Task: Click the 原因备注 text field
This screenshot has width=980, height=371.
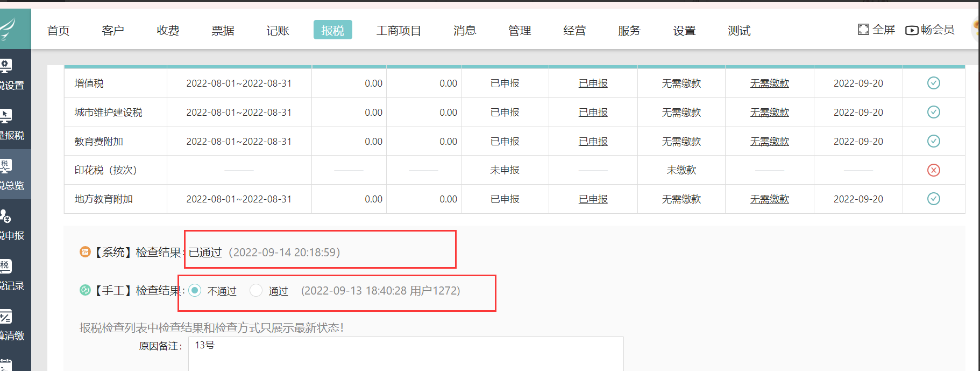Action: (x=406, y=353)
